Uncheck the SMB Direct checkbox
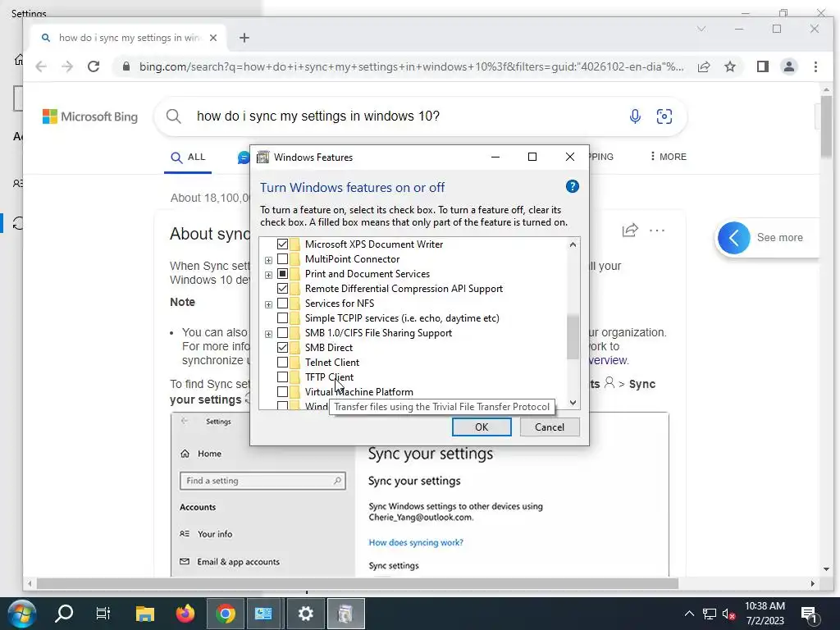Image resolution: width=840 pixels, height=630 pixels. [282, 348]
